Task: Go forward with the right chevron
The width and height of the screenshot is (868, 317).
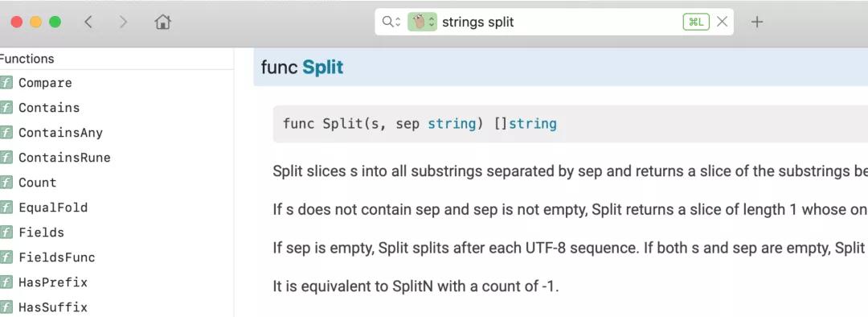Action: pyautogui.click(x=124, y=23)
